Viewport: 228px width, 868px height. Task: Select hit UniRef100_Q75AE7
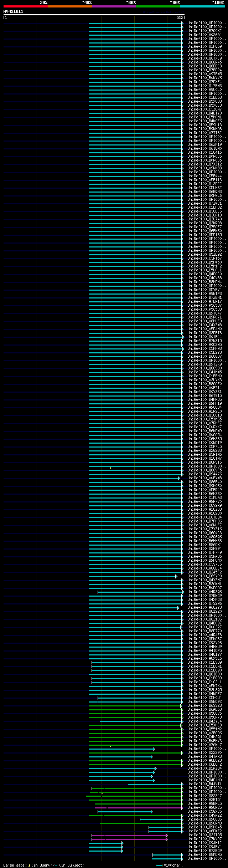click(204, 227)
